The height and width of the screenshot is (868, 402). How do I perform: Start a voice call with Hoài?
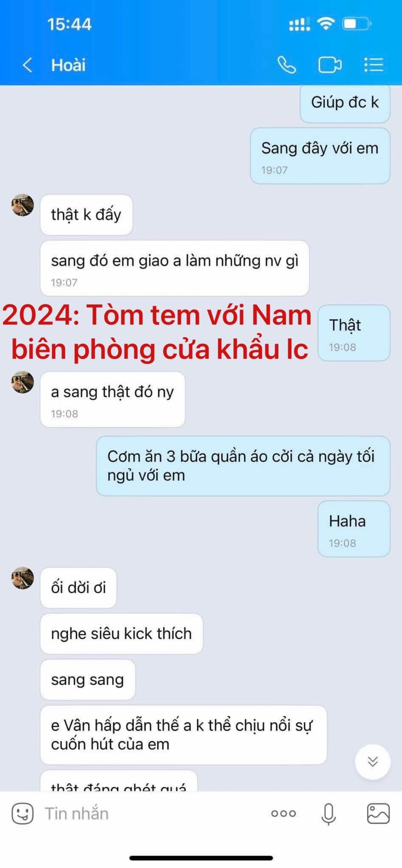coord(287,65)
